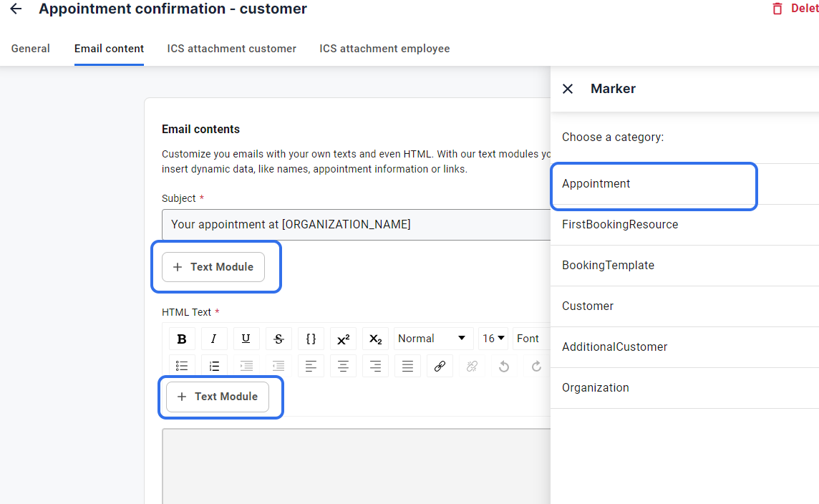Select the BookingTemplate category
Image resolution: width=819 pixels, height=504 pixels.
coord(684,266)
